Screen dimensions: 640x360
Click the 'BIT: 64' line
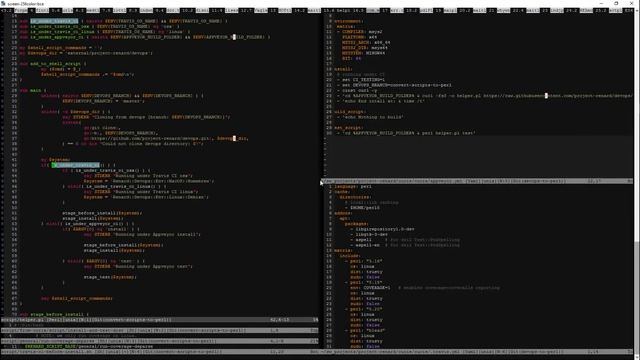pyautogui.click(x=351, y=58)
